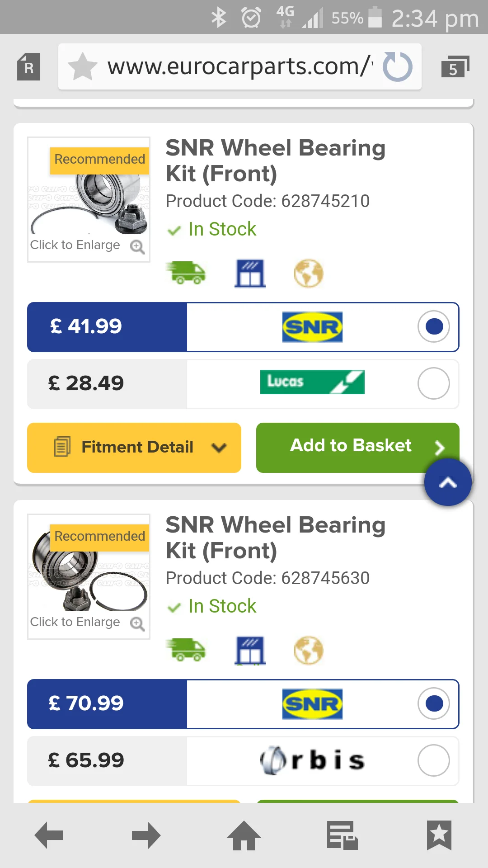This screenshot has height=868, width=488.
Task: Bookmark page with the star icon
Action: (83, 66)
